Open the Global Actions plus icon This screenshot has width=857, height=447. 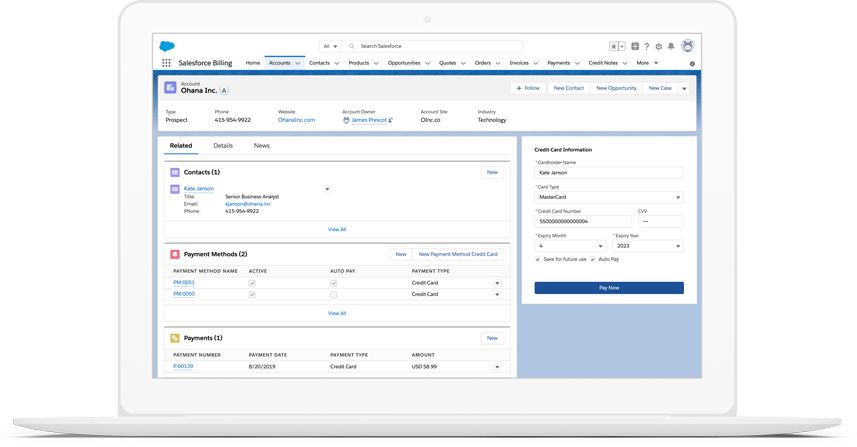[x=635, y=46]
